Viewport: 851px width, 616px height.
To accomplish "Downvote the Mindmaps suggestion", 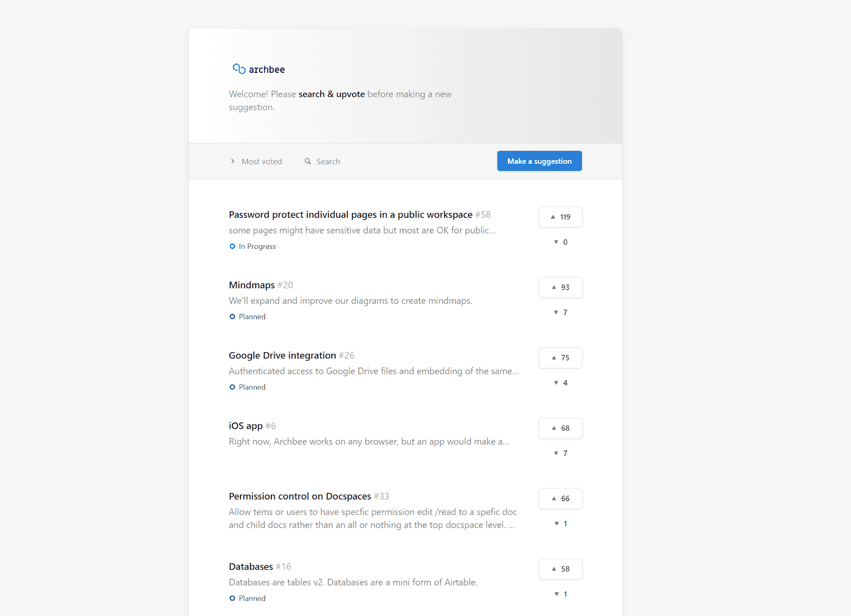I will pos(560,312).
